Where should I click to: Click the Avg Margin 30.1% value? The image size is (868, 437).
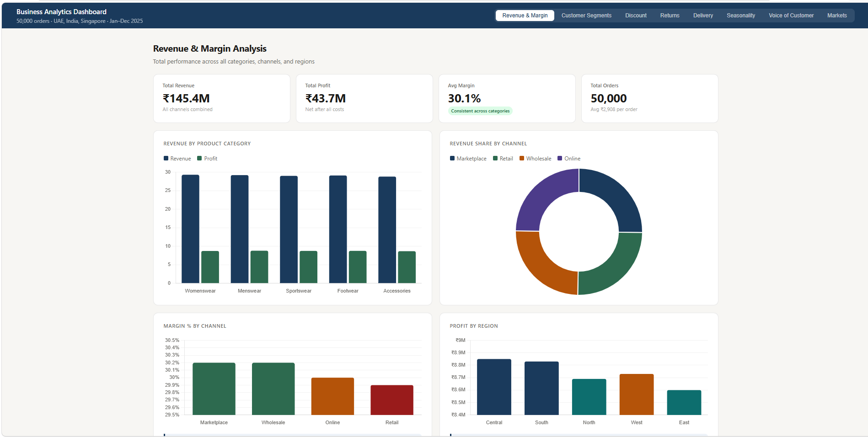464,98
